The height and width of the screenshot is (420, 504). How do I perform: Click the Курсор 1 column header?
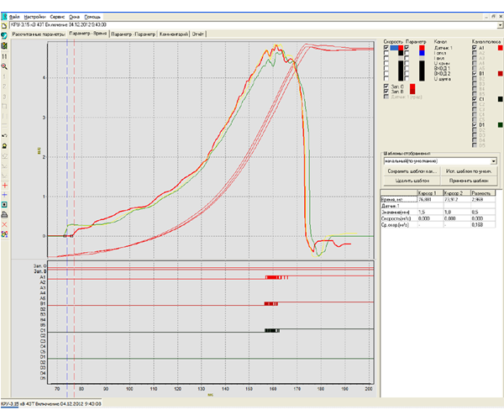point(430,193)
